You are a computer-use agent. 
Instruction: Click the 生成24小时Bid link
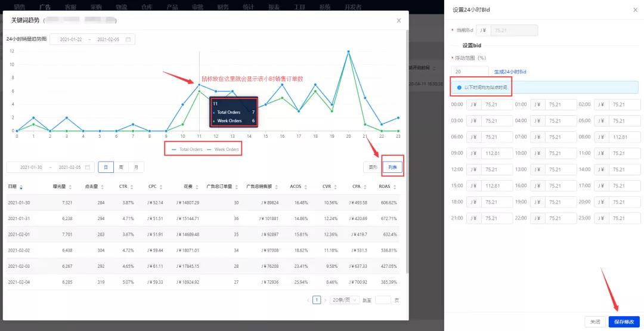point(510,72)
